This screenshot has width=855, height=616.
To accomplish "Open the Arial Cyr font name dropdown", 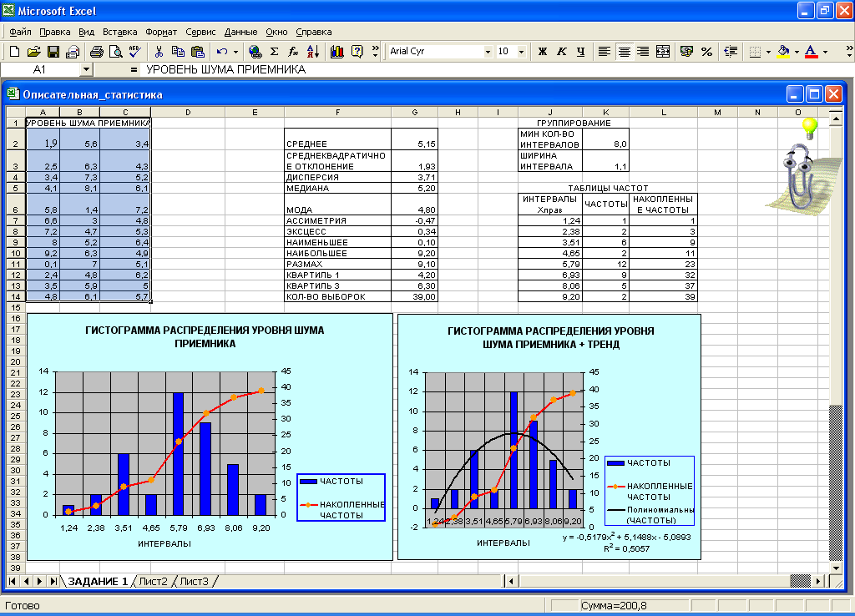I will pyautogui.click(x=488, y=52).
